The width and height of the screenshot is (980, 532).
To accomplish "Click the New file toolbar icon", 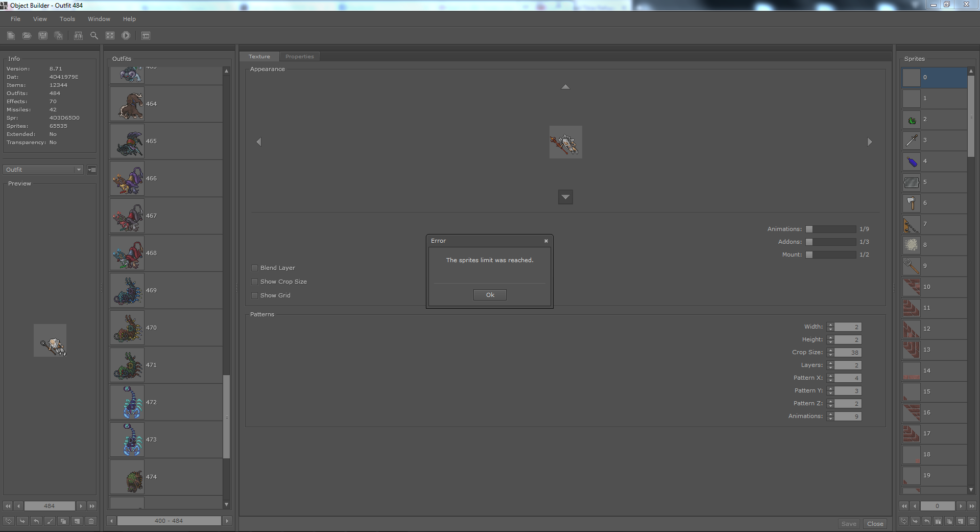I will pyautogui.click(x=11, y=35).
